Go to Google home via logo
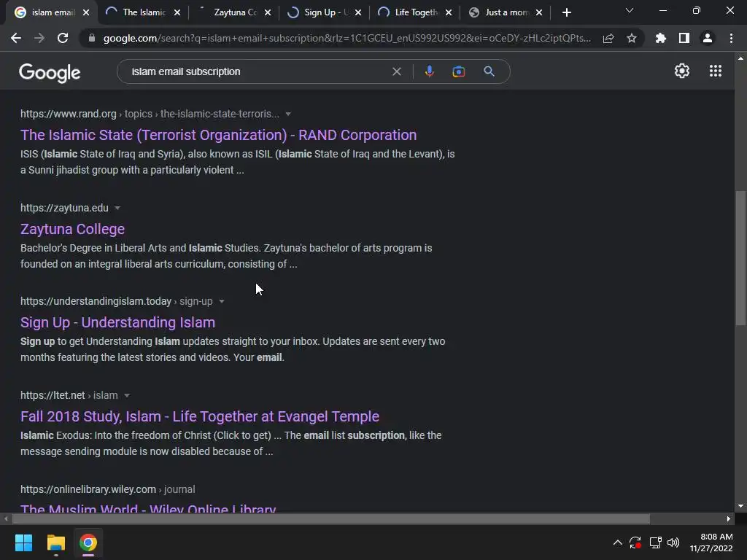The width and height of the screenshot is (747, 560). tap(50, 72)
